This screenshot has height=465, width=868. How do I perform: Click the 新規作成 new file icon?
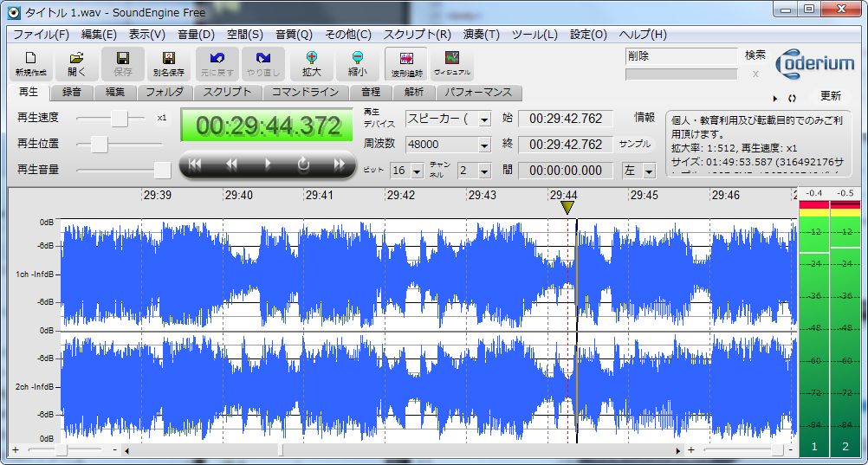pos(31,64)
